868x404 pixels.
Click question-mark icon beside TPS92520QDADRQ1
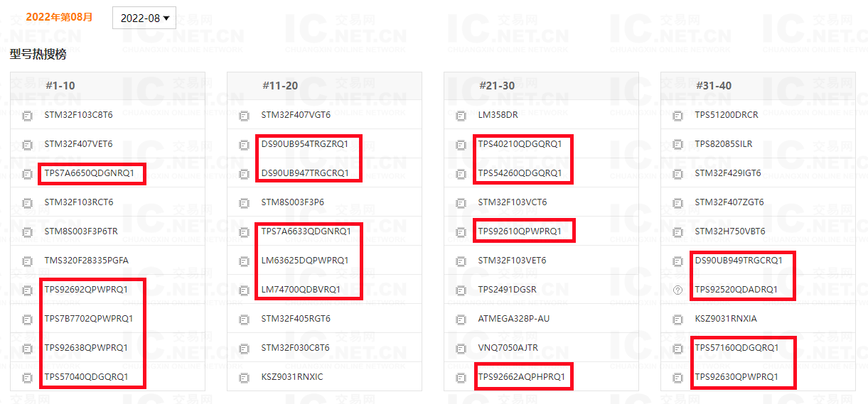pos(678,290)
